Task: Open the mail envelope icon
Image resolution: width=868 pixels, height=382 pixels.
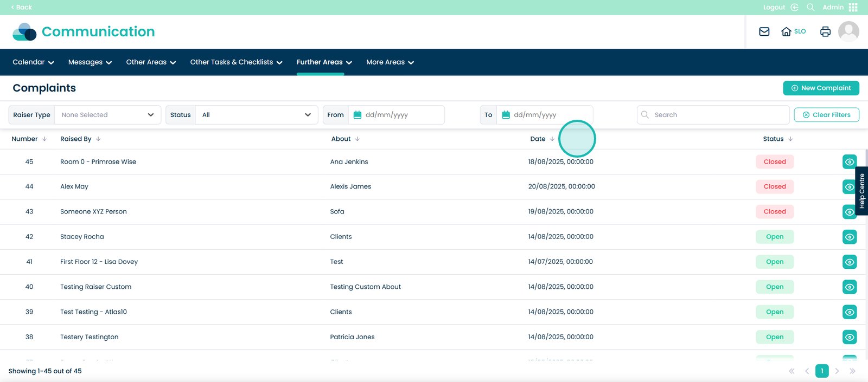Action: pos(764,31)
